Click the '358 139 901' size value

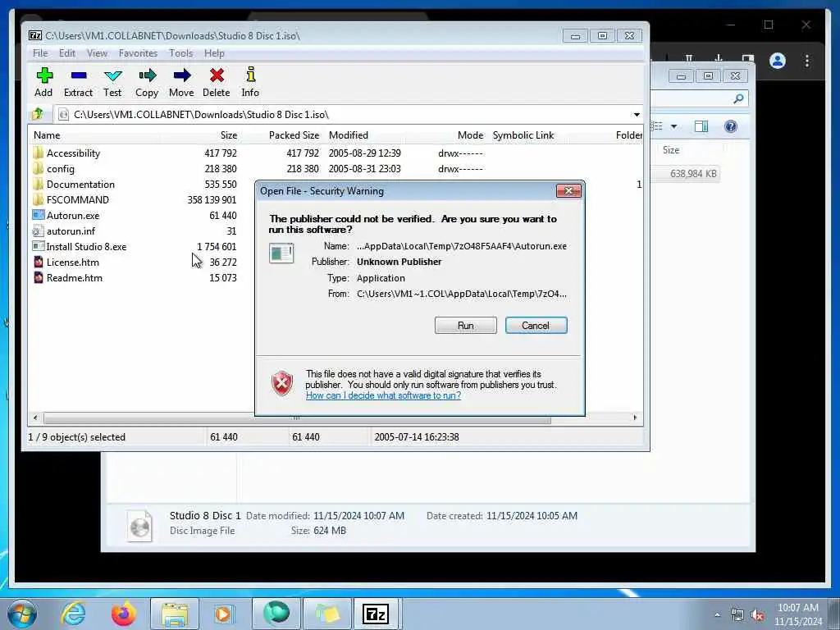[212, 200]
